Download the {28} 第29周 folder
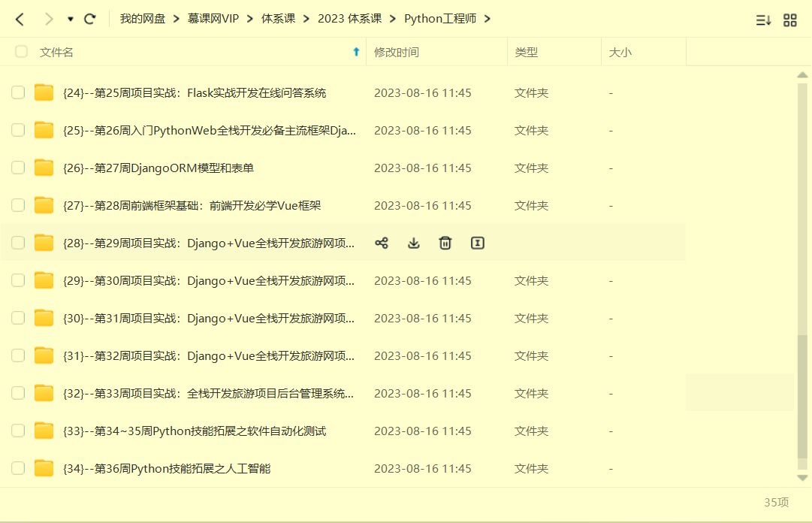This screenshot has width=812, height=523. (413, 243)
